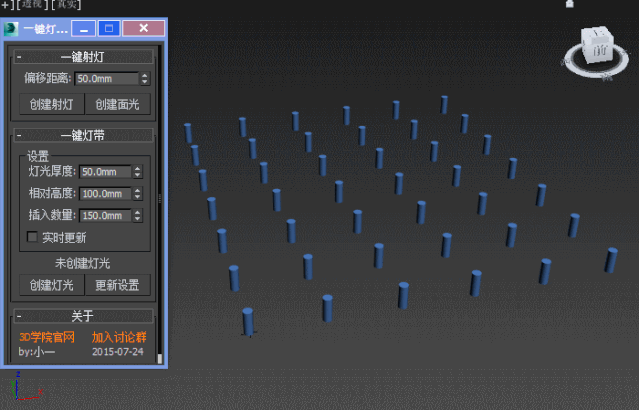Click the 创建射灯 button
The width and height of the screenshot is (639, 410).
click(52, 104)
